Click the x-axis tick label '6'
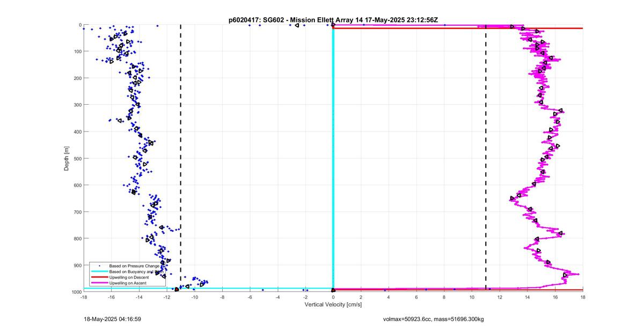The image size is (644, 328). 416,297
